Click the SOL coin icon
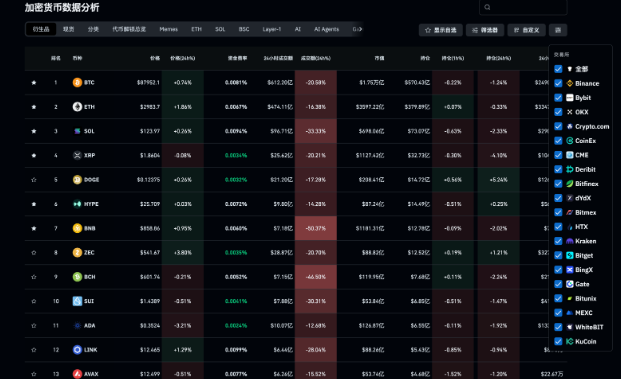Viewport: 621px width, 379px height. (77, 131)
